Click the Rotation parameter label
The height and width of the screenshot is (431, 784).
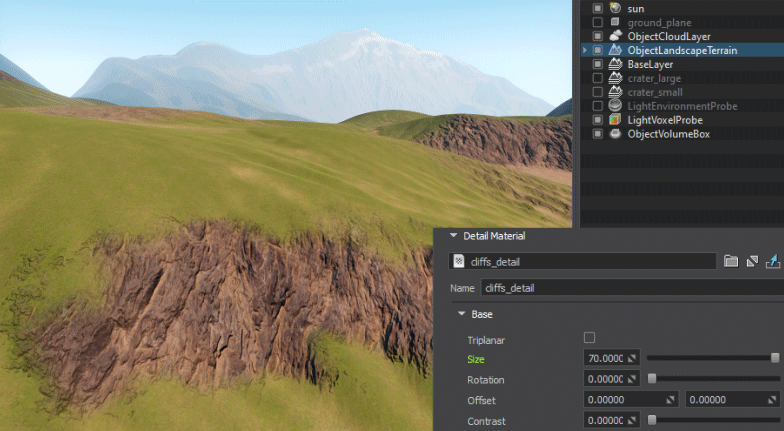(485, 380)
